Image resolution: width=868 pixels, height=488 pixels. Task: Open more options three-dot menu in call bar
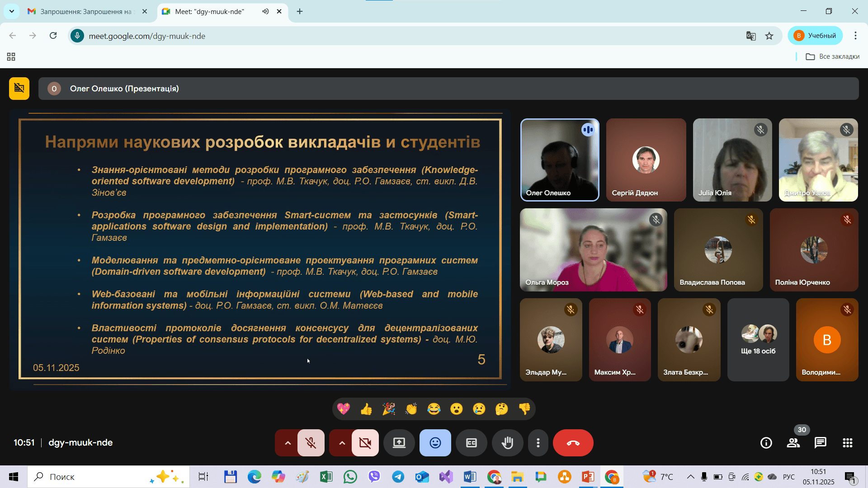click(538, 443)
